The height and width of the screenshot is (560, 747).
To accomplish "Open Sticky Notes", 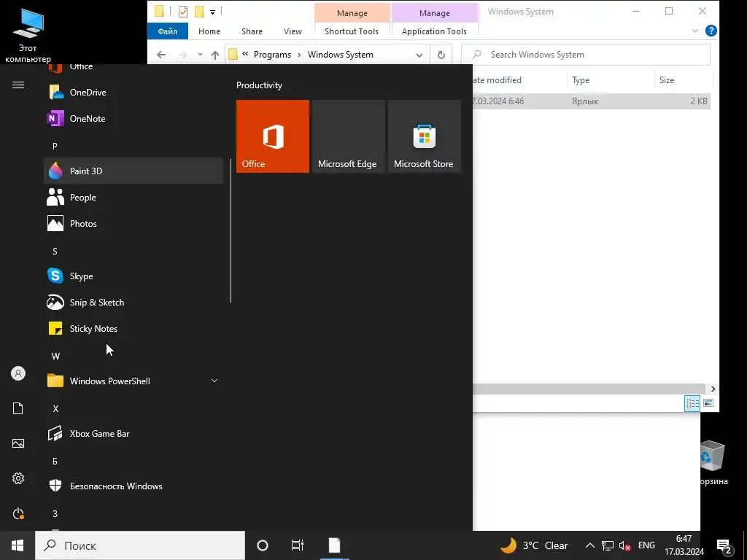I will 133,329.
